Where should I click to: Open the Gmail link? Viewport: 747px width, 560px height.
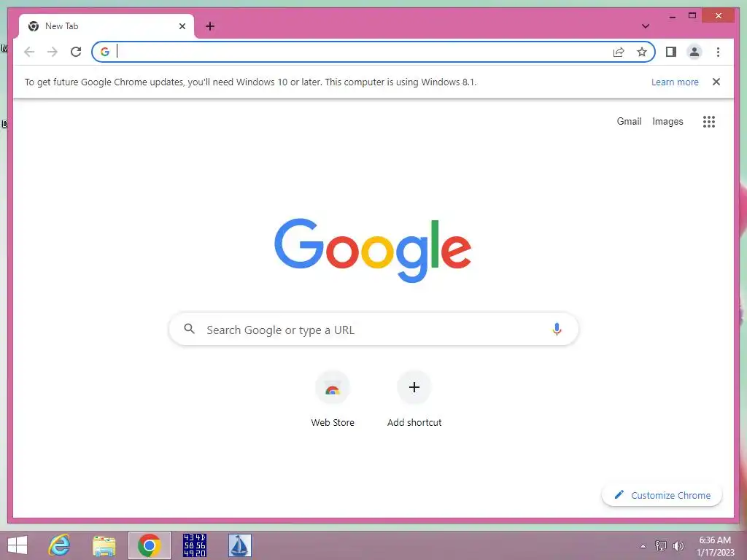point(629,122)
